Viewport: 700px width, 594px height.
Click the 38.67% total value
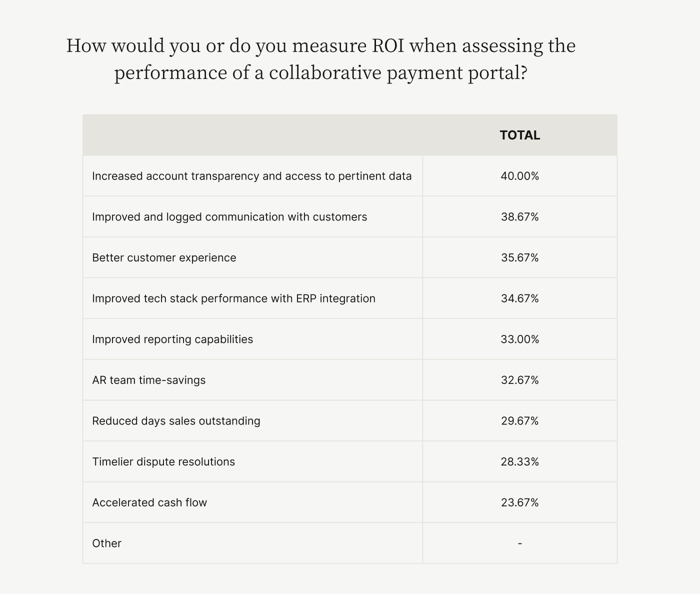tap(519, 217)
